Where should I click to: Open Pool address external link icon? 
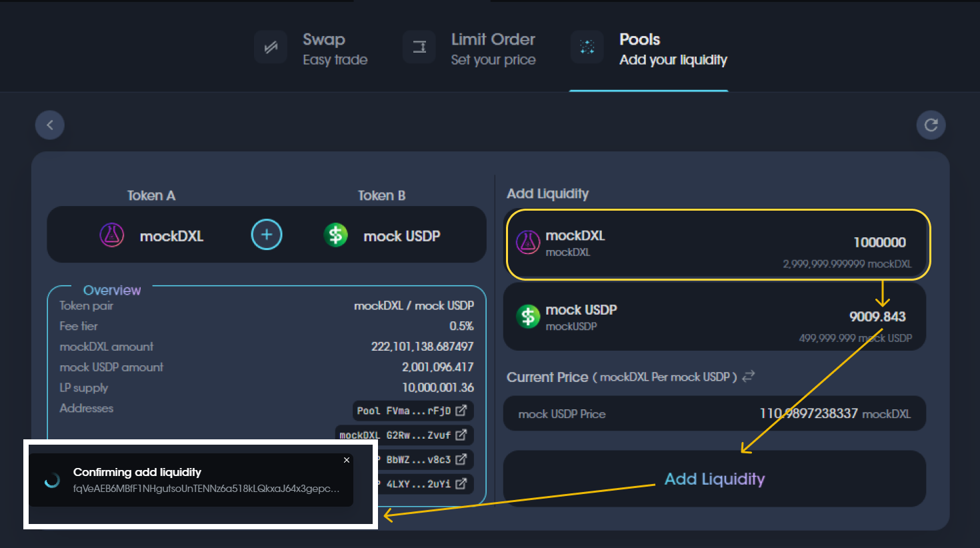coord(461,411)
